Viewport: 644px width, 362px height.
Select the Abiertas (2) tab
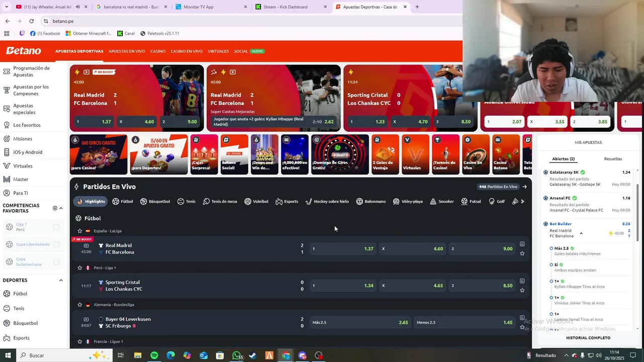(x=563, y=159)
